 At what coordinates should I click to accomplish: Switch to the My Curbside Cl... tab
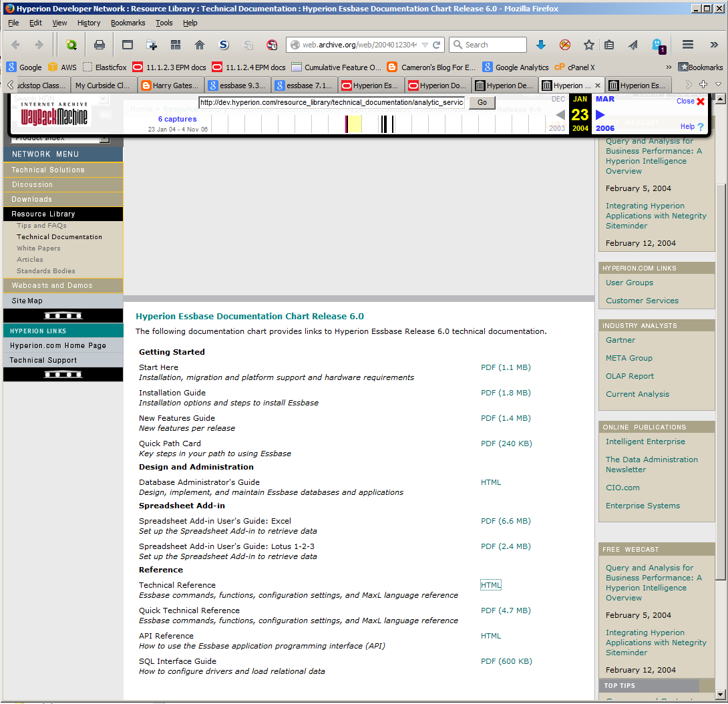[x=104, y=85]
